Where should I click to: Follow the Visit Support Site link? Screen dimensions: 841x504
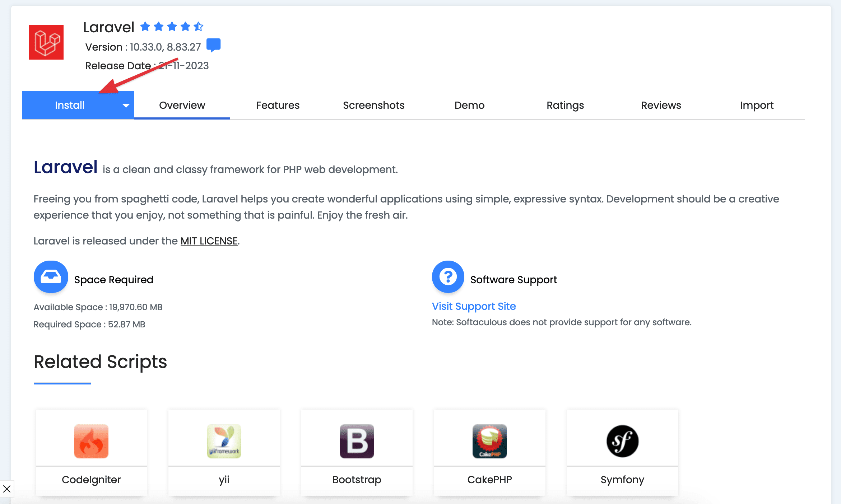[x=474, y=306]
